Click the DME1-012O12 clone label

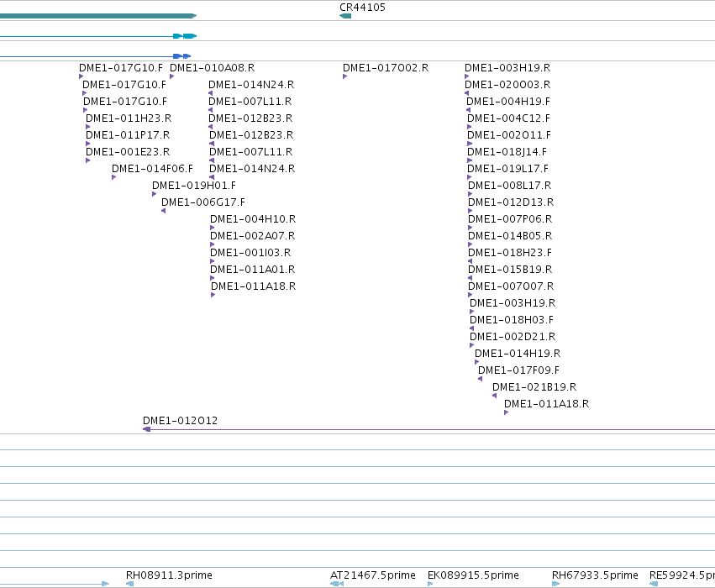[x=180, y=421]
